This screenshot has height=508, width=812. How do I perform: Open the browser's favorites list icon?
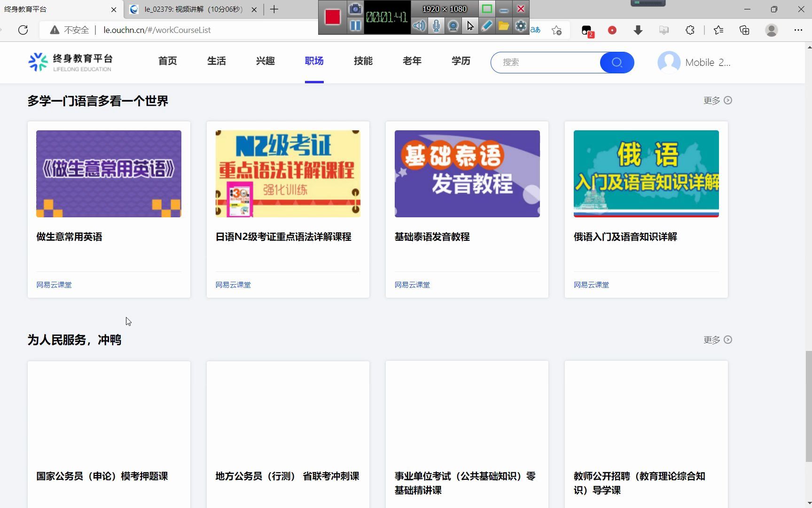(x=718, y=30)
